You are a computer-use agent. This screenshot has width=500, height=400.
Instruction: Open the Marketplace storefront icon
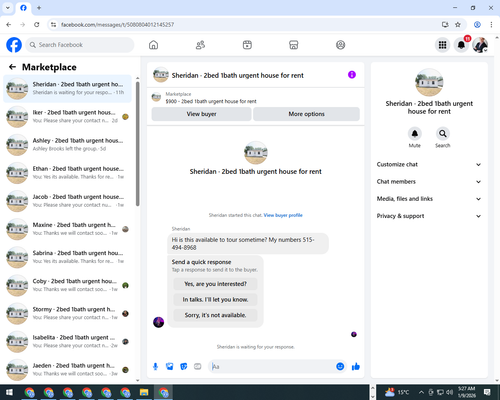pos(294,45)
